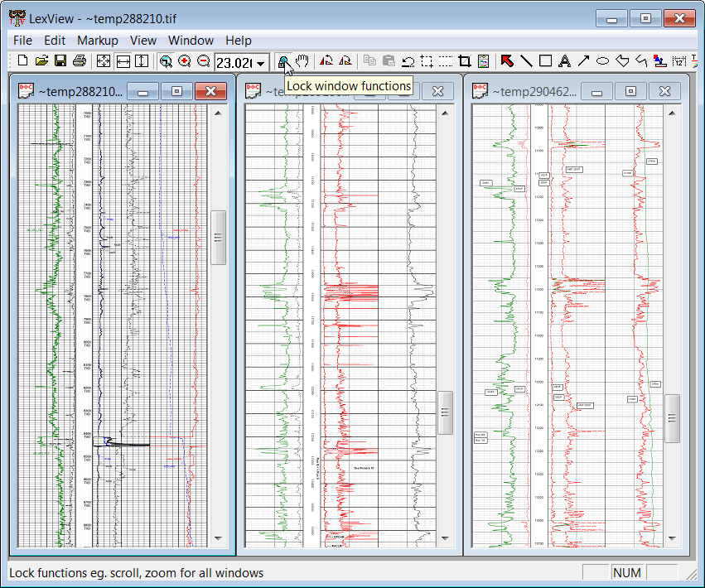Select the dashed region select tool
The width and height of the screenshot is (705, 588).
tap(427, 61)
